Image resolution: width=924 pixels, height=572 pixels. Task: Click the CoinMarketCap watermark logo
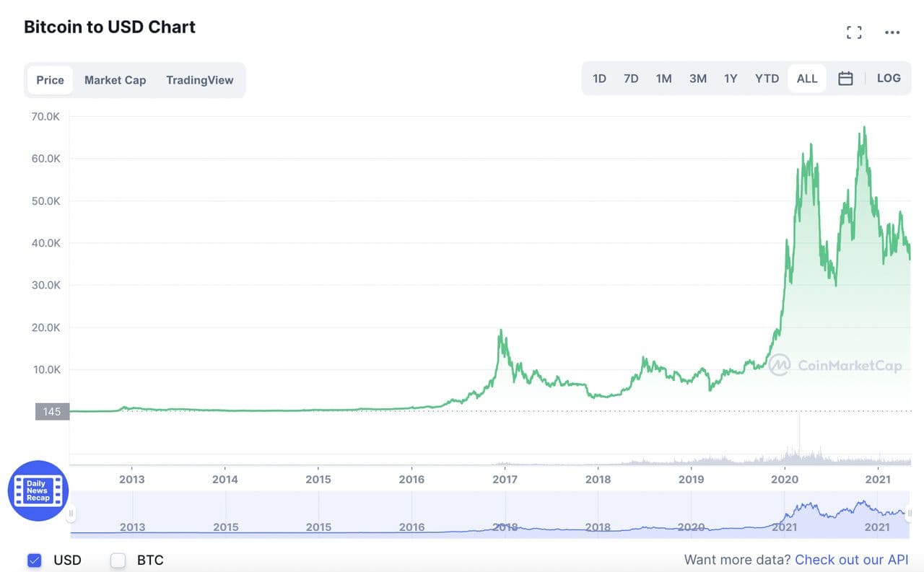tap(835, 365)
